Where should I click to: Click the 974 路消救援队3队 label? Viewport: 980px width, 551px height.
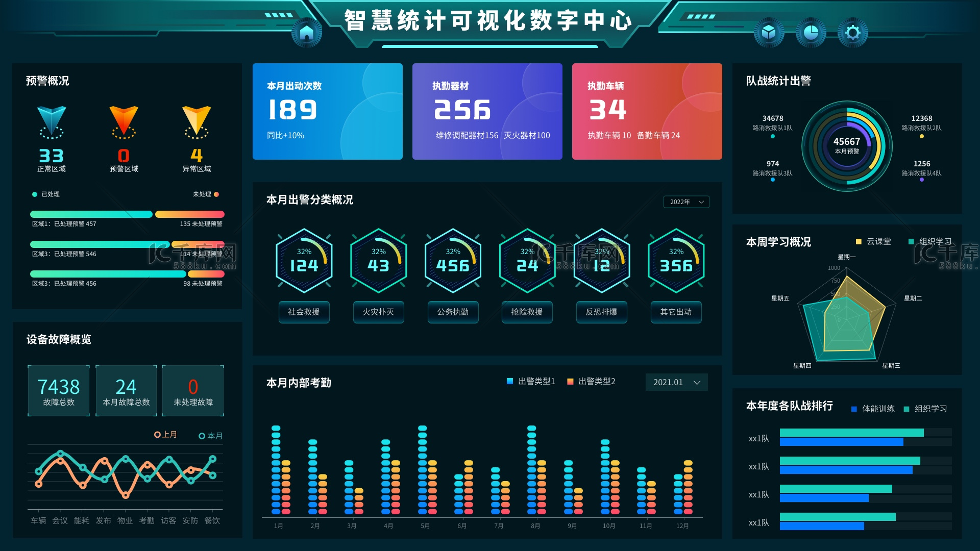[x=773, y=168]
